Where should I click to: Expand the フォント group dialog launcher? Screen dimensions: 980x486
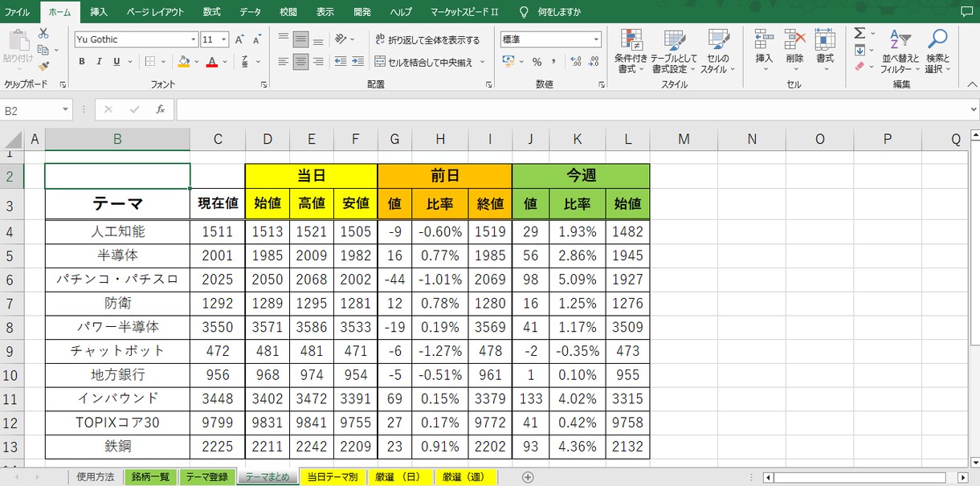pyautogui.click(x=264, y=84)
